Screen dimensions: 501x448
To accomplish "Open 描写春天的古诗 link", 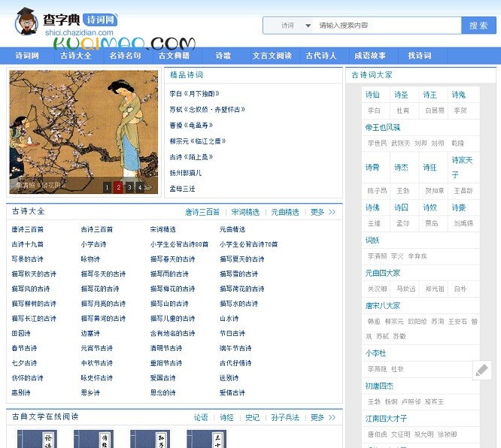I will (172, 259).
